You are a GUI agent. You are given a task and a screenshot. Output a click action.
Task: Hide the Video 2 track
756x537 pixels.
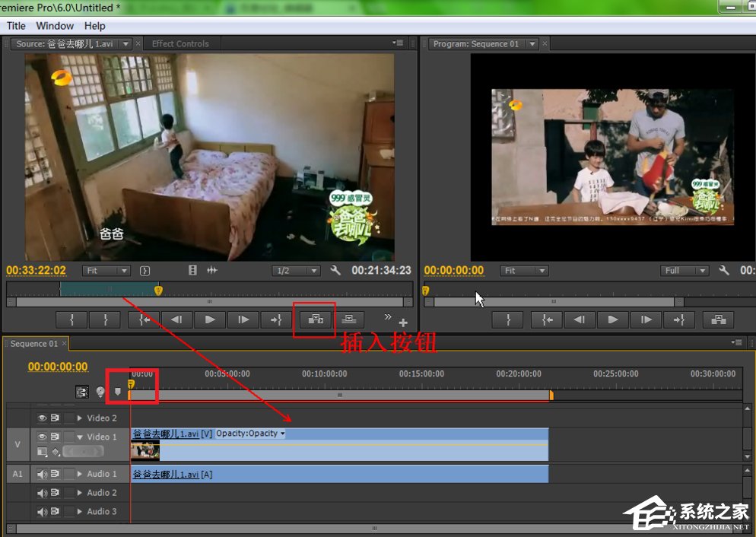[x=43, y=418]
